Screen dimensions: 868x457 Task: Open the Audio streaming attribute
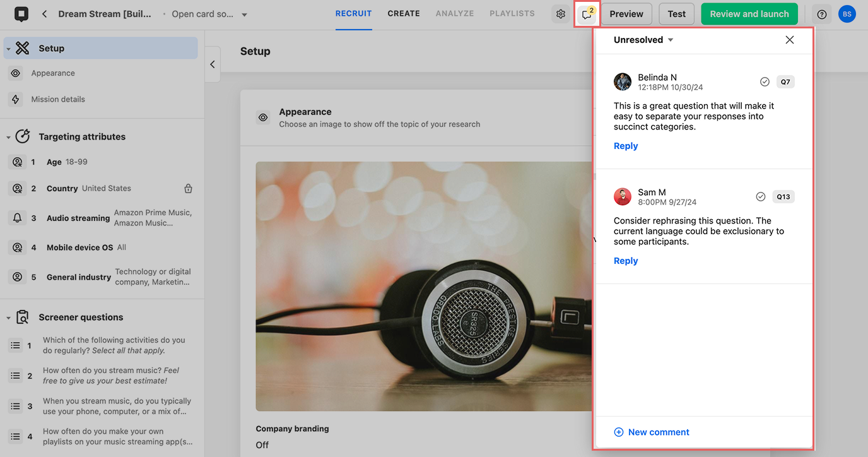[x=101, y=218]
